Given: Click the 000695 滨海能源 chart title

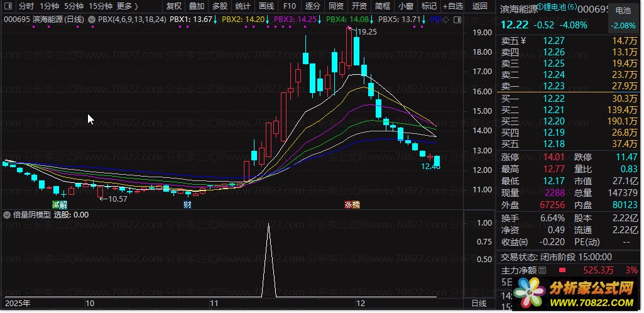Looking at the screenshot, I should [x=44, y=19].
